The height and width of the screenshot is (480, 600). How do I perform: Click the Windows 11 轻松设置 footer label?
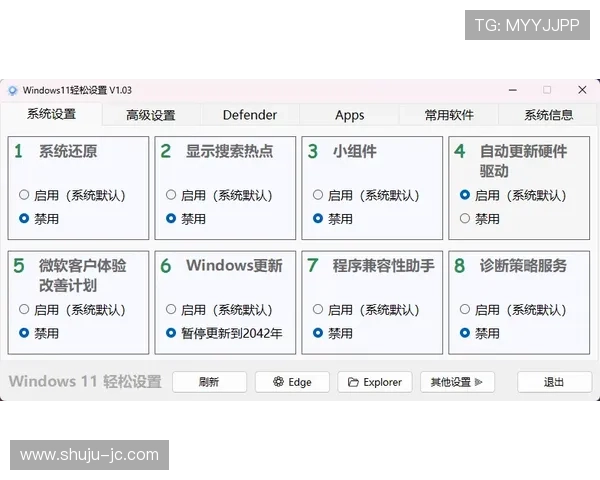pyautogui.click(x=85, y=382)
